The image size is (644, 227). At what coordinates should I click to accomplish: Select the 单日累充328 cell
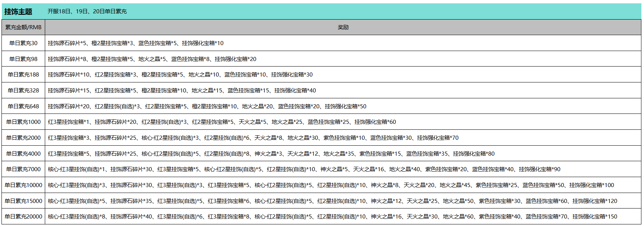pos(23,91)
